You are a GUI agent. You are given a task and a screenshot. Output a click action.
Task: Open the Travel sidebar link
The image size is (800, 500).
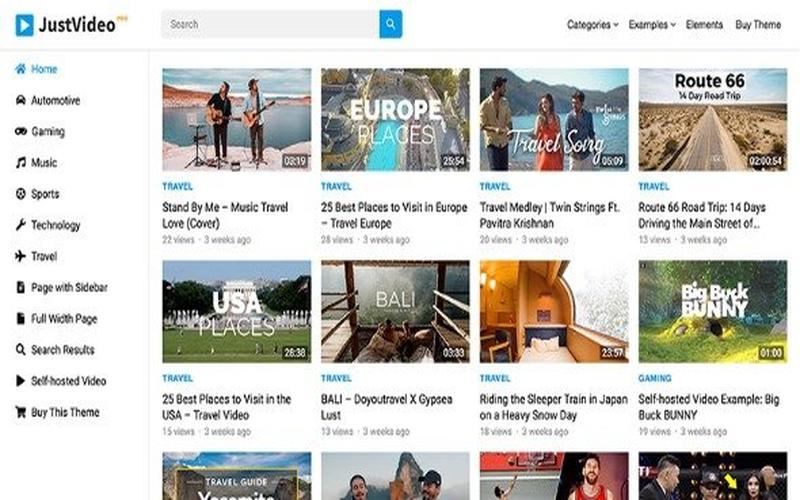[44, 256]
